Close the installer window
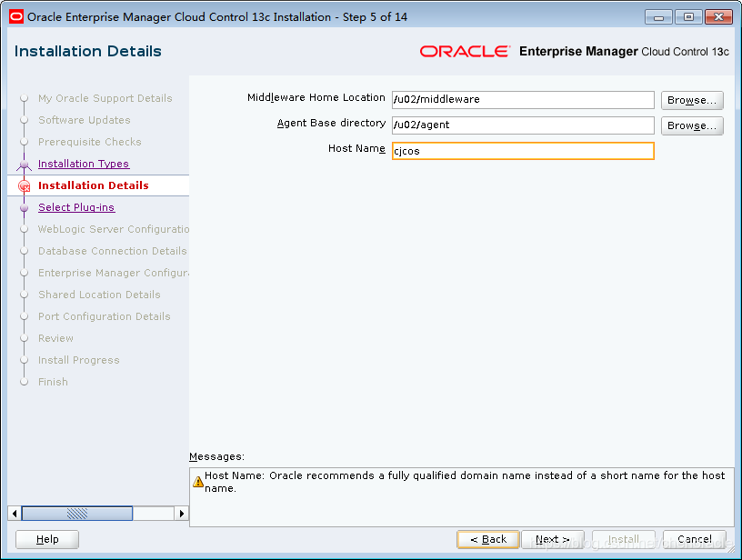Screen dimensions: 742x560 point(718,17)
